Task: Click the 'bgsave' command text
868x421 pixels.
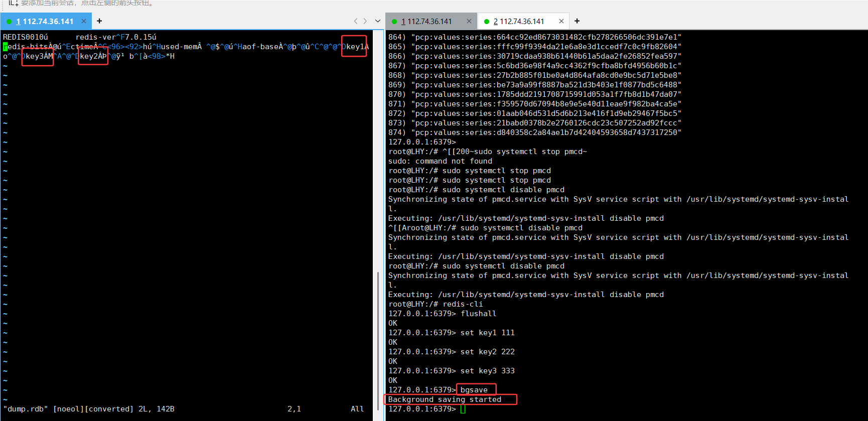Action: [x=474, y=390]
